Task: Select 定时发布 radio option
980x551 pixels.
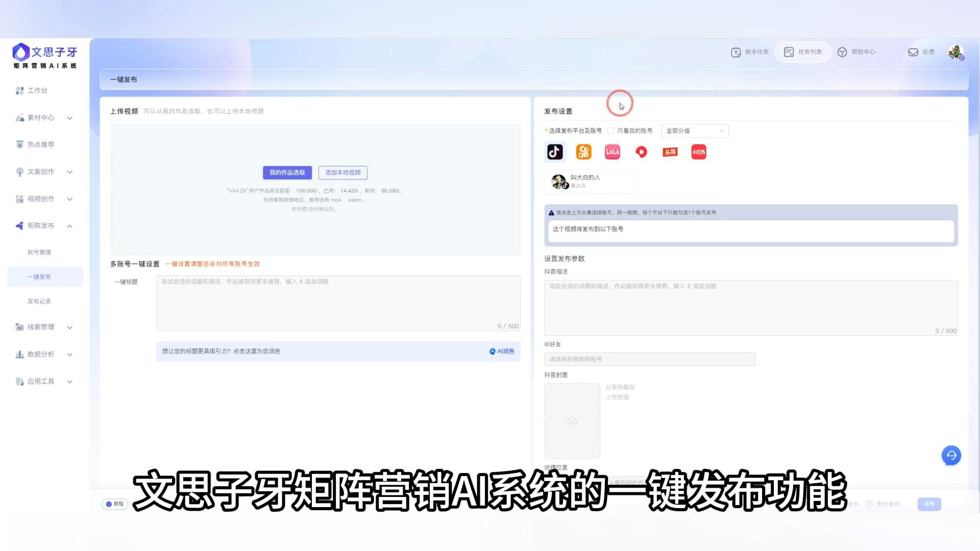Action: pos(869,504)
